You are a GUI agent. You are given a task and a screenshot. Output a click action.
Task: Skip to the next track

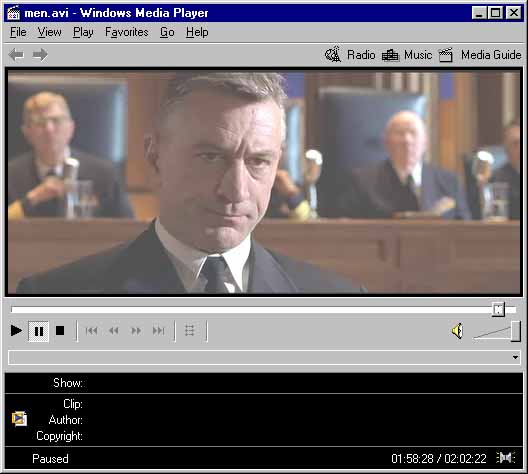pyautogui.click(x=158, y=331)
